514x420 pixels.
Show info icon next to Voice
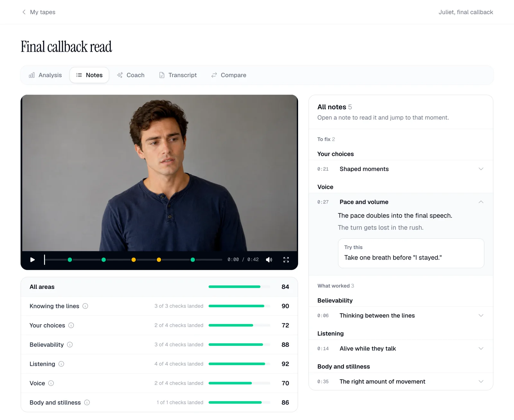[x=51, y=383]
